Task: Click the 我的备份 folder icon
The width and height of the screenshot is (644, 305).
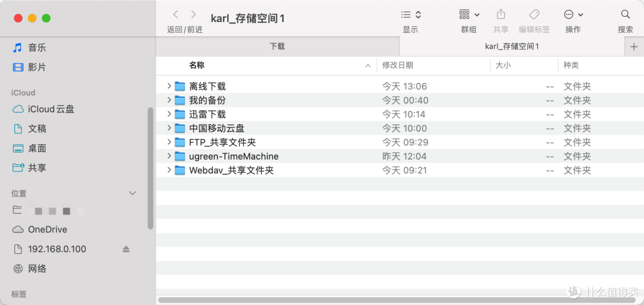Action: pyautogui.click(x=180, y=100)
